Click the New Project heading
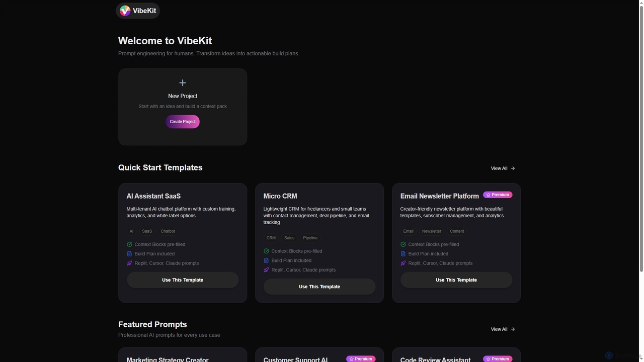This screenshot has width=644, height=362. point(183,96)
